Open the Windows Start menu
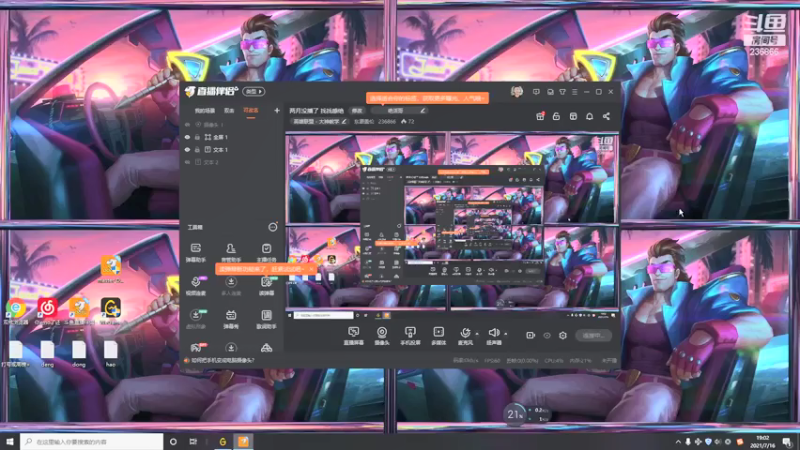Screen dimensions: 800x450 click(10, 441)
